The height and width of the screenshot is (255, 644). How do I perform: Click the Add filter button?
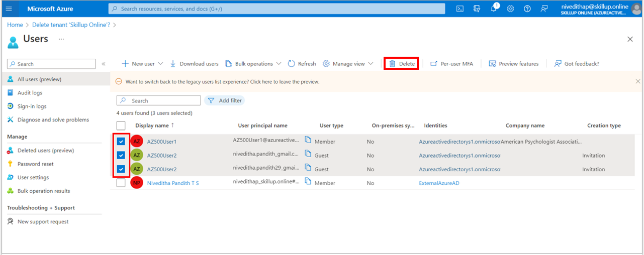click(x=225, y=100)
